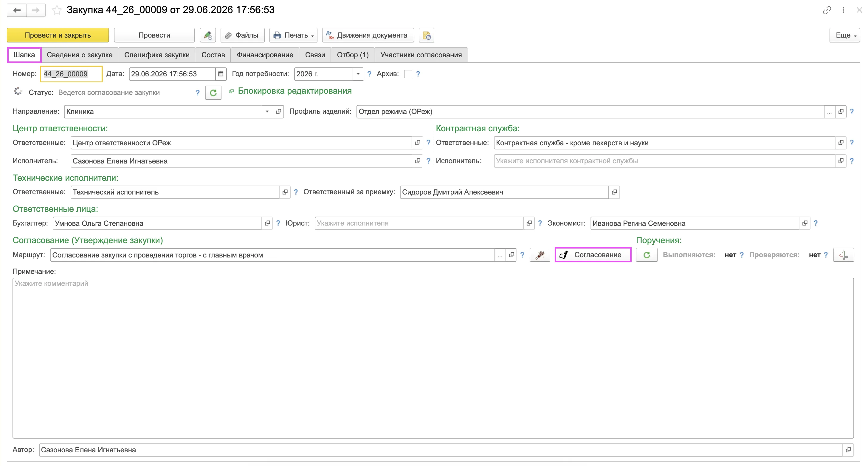Focus the Примечание comment field
Image resolution: width=868 pixels, height=466 pixels.
point(433,358)
